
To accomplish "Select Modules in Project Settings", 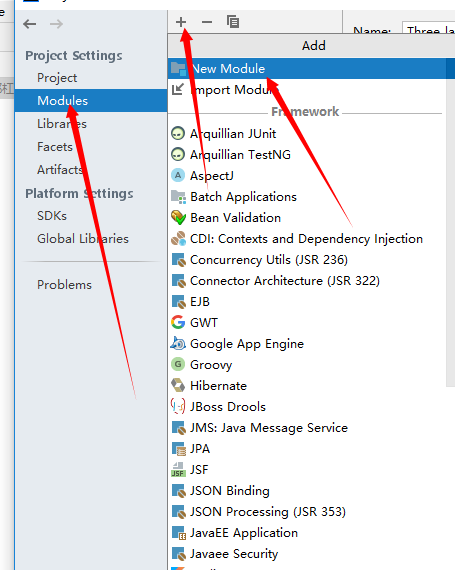I will [91, 100].
